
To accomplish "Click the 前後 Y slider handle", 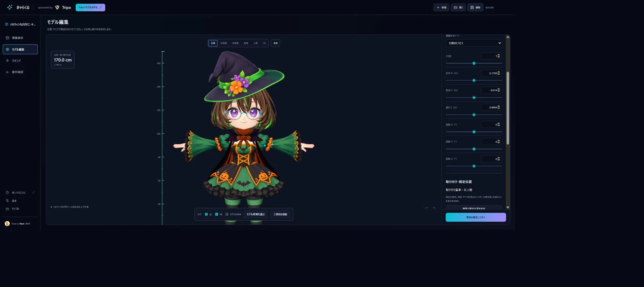I will pyautogui.click(x=474, y=98).
